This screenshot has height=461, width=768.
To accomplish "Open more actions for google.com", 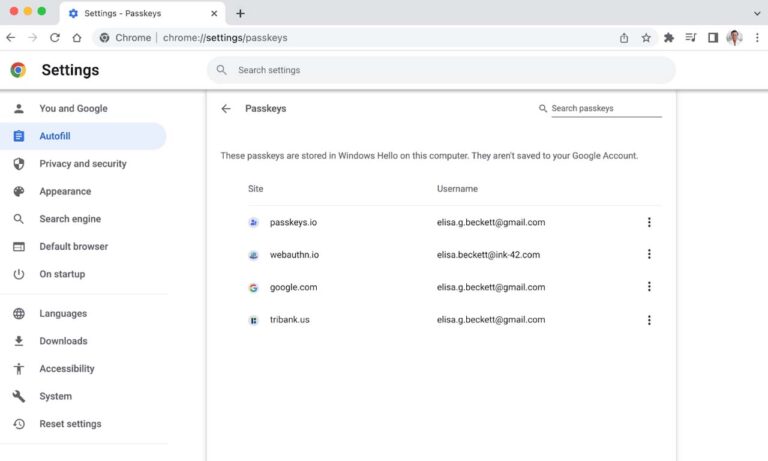I will pos(649,287).
